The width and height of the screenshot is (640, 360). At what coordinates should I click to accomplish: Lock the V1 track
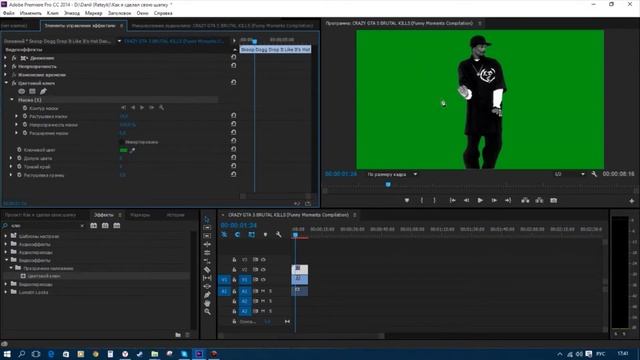[234, 280]
